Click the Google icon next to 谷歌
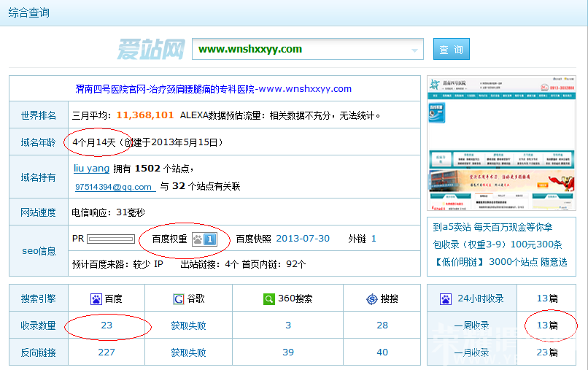Viewport: 588px width, 370px height. click(x=179, y=299)
